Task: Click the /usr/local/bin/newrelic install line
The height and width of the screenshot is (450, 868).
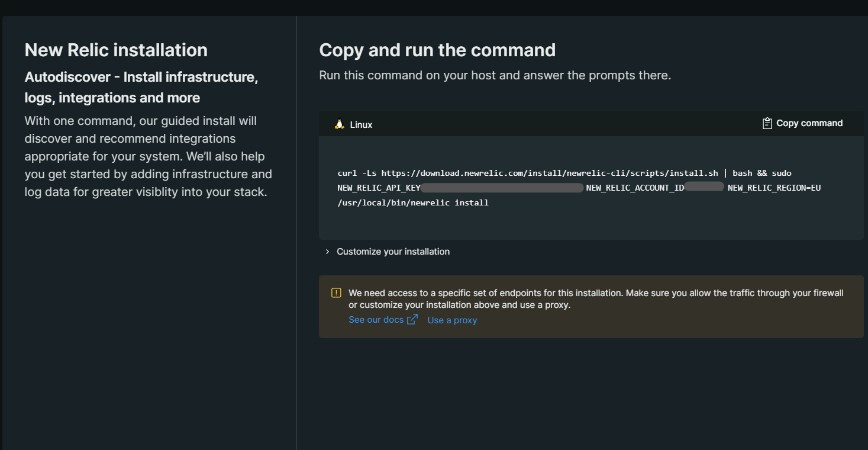Action: click(x=413, y=202)
